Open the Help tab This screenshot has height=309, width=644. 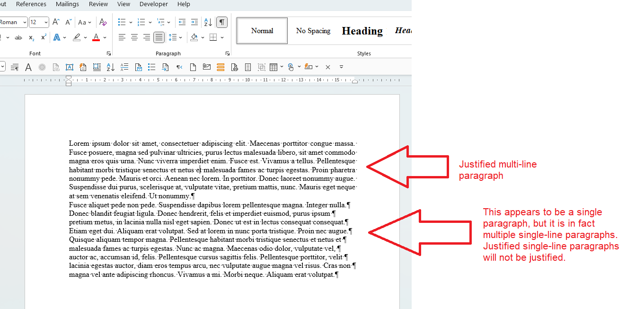point(184,4)
